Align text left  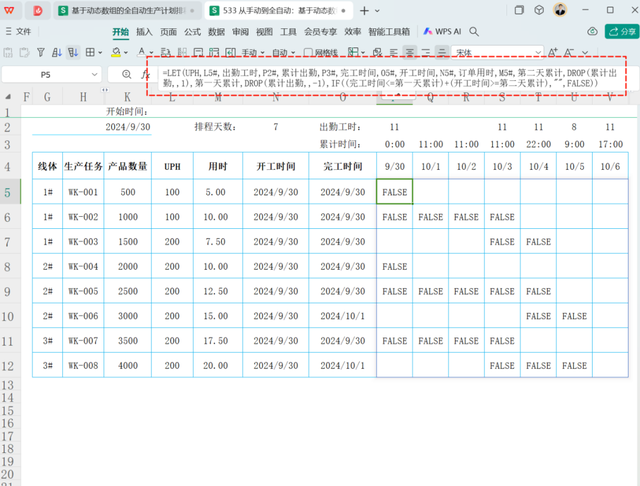393,52
